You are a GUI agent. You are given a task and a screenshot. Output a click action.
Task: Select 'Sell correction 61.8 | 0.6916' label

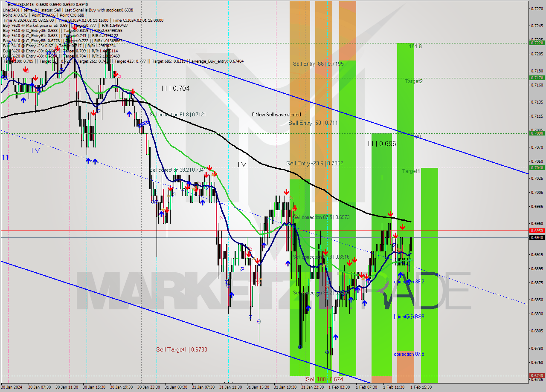click(x=321, y=257)
